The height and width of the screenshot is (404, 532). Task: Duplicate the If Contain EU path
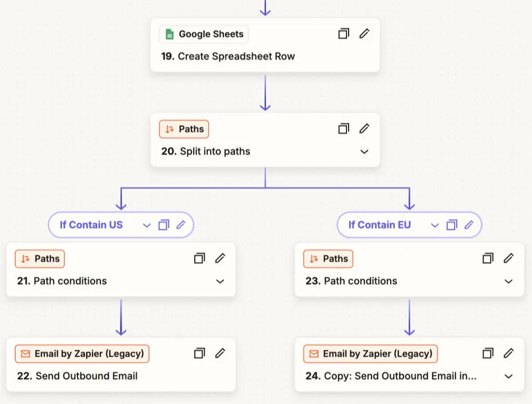[x=452, y=225]
